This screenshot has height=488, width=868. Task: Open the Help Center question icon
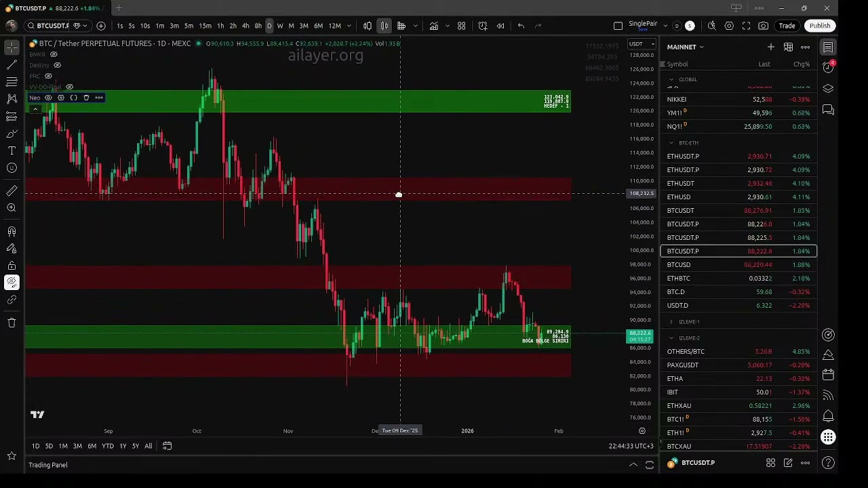click(x=829, y=463)
